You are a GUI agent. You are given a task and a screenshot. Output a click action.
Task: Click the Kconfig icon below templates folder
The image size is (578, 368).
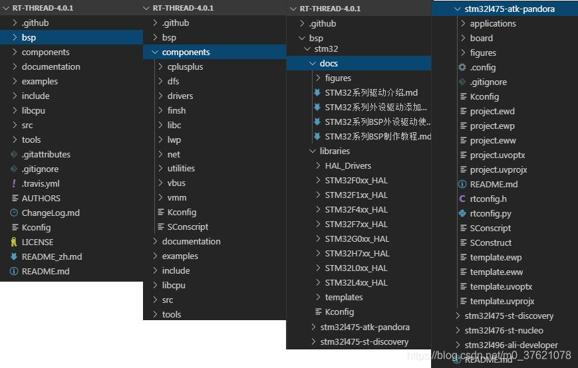click(318, 312)
